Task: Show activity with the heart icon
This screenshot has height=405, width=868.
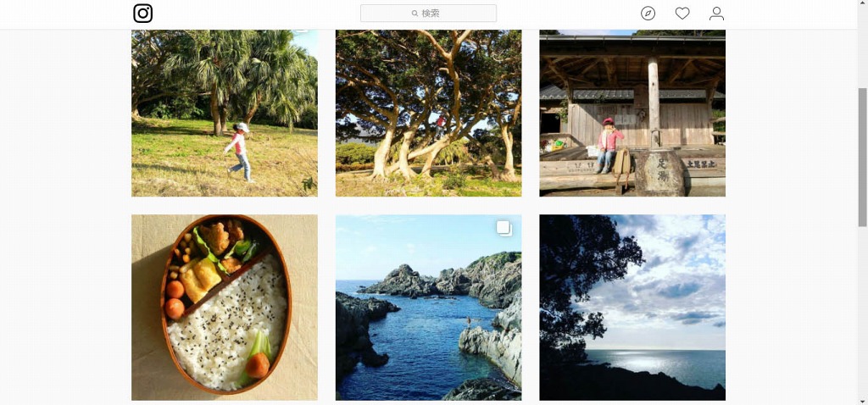Action: pos(682,14)
